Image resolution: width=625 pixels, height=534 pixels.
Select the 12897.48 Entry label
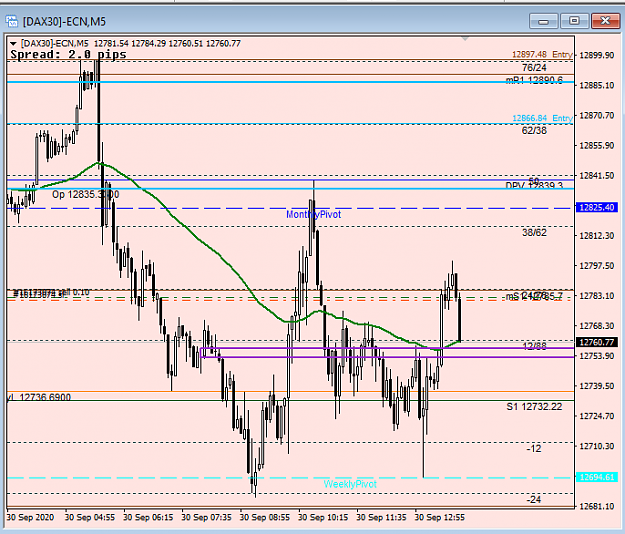(542, 55)
